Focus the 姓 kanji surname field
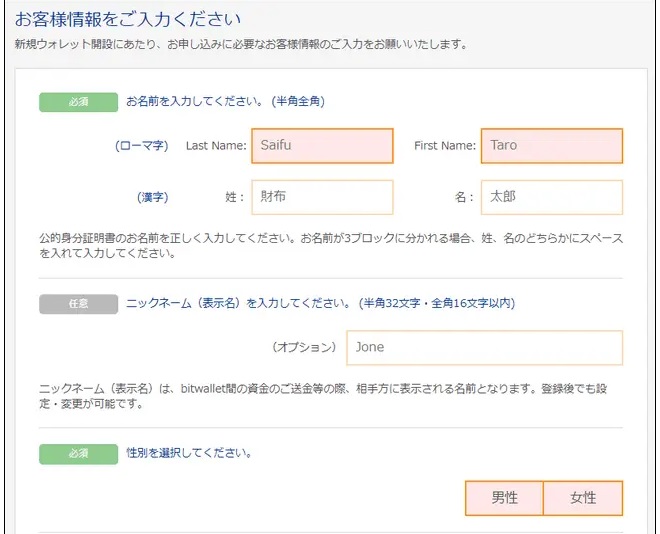Viewport: 660px width, 534px height. (322, 197)
